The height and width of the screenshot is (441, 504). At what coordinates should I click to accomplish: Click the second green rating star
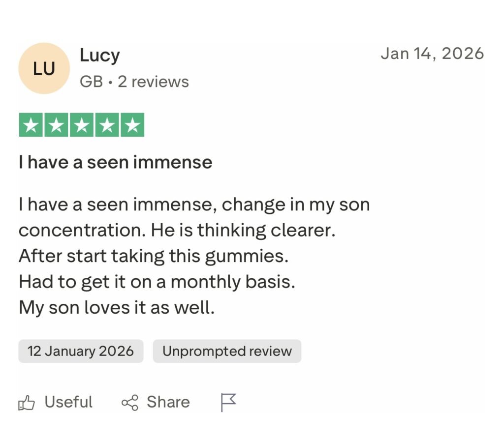click(56, 125)
